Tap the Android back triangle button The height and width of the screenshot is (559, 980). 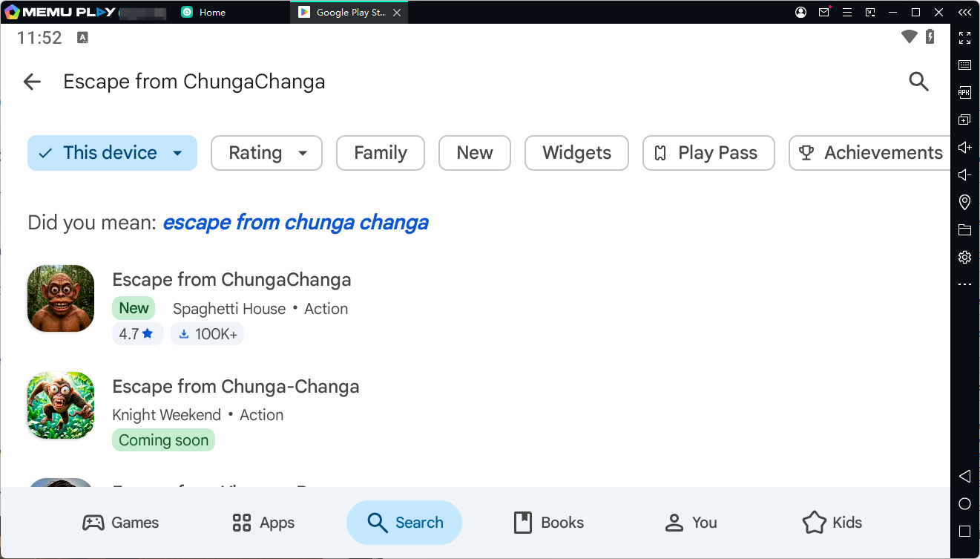(x=964, y=476)
